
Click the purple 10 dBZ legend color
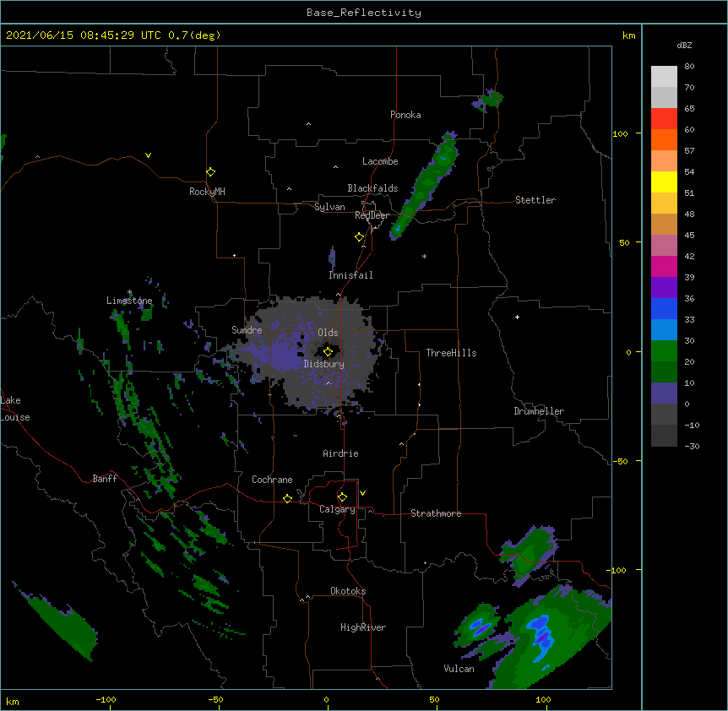point(664,393)
